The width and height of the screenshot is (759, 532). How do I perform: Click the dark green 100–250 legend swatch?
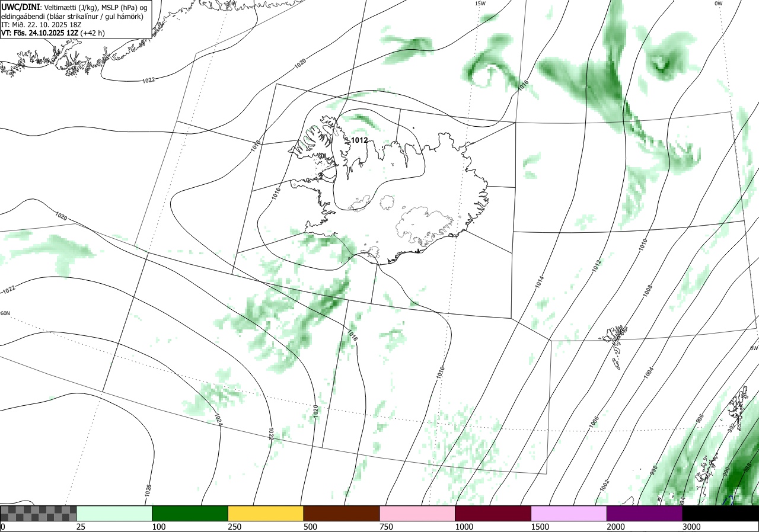click(x=190, y=513)
